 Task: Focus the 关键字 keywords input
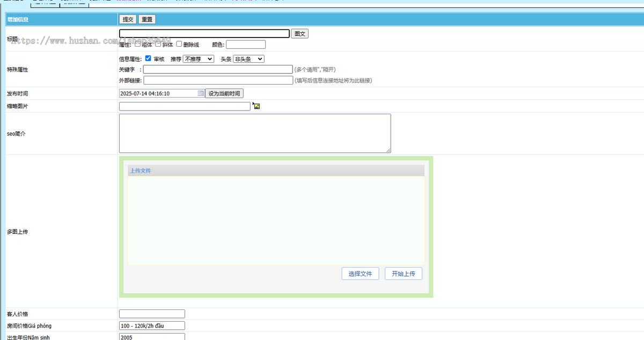coord(218,69)
